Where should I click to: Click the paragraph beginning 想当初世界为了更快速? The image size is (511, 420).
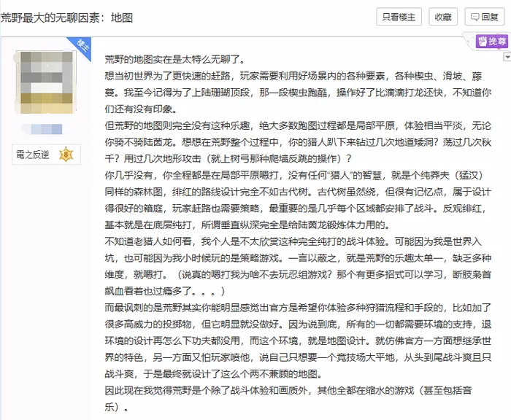298,93
